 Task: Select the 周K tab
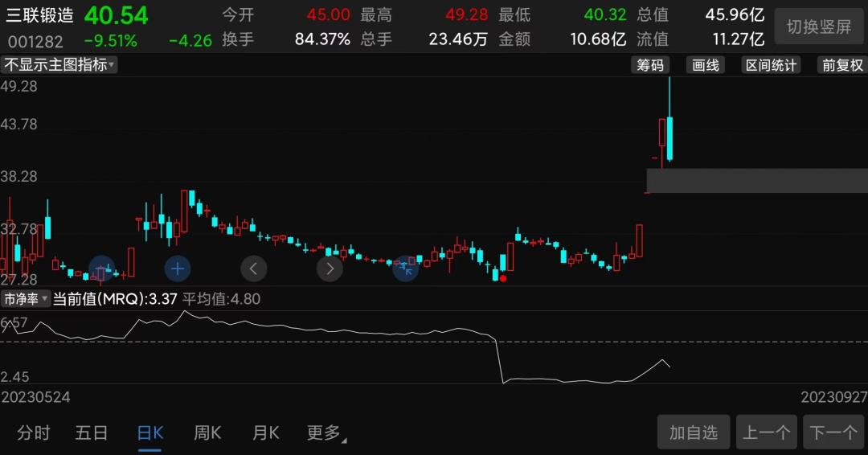(x=207, y=432)
